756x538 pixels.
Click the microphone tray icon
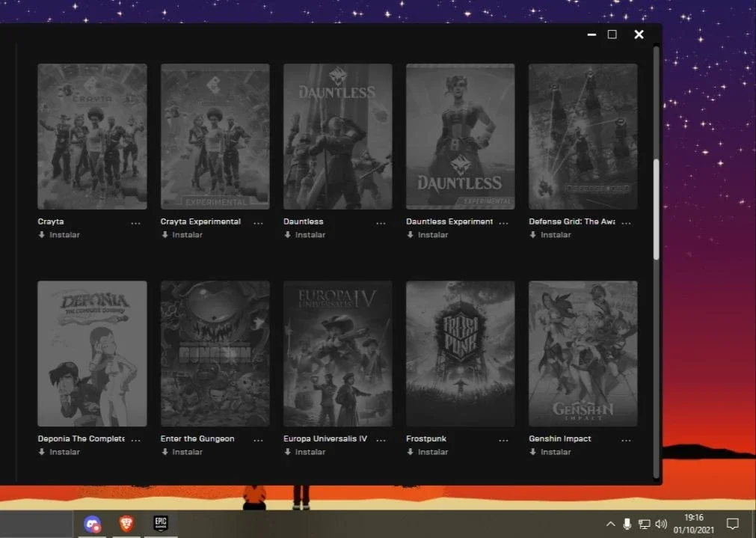click(627, 524)
